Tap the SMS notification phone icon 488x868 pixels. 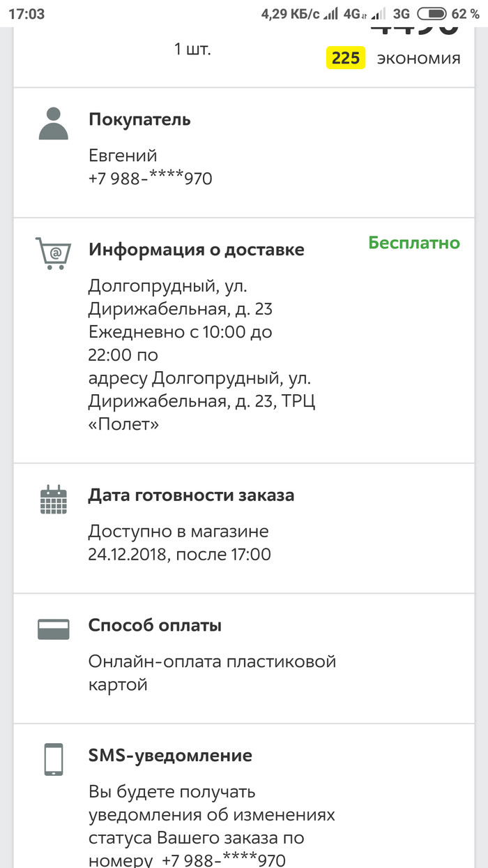[53, 759]
